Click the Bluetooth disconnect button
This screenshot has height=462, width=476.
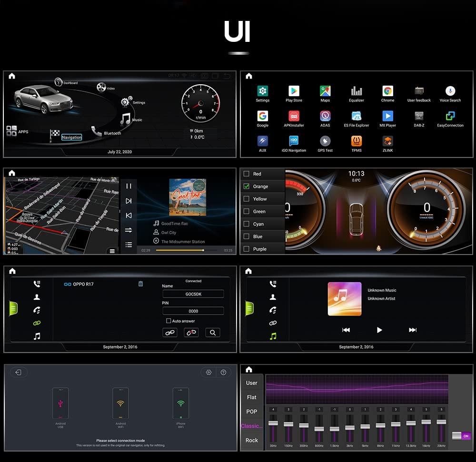(191, 333)
